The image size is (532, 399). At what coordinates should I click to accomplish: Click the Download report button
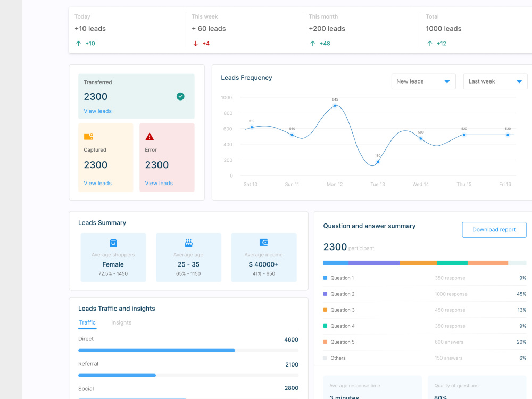click(494, 229)
